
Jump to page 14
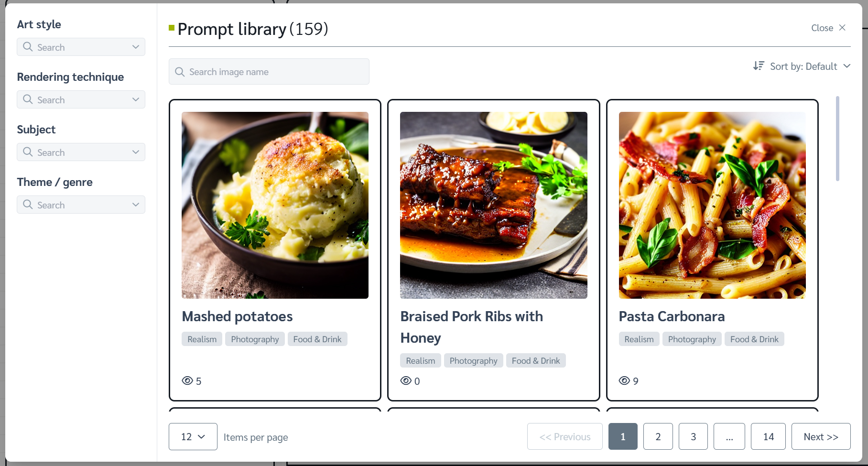[768, 436]
